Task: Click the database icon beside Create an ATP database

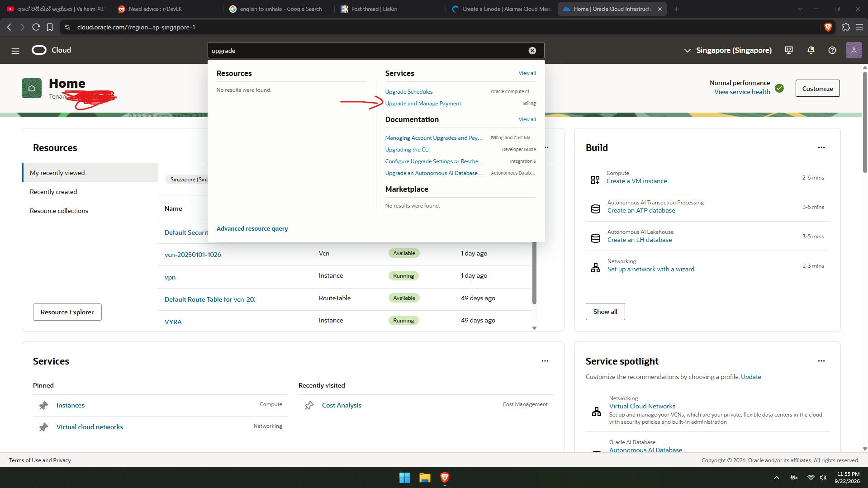Action: pyautogui.click(x=596, y=209)
